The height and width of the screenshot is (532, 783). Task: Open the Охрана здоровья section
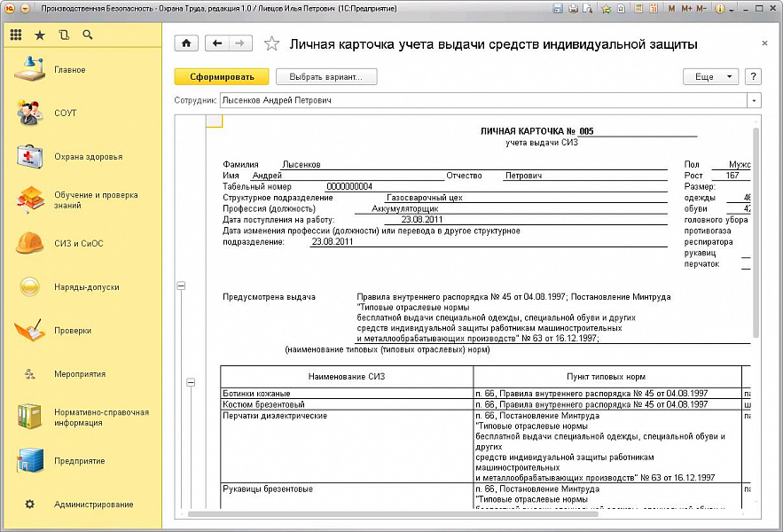[x=89, y=157]
